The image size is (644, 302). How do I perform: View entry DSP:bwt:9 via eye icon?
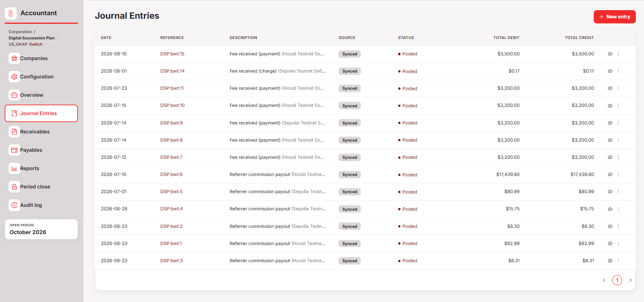[610, 123]
